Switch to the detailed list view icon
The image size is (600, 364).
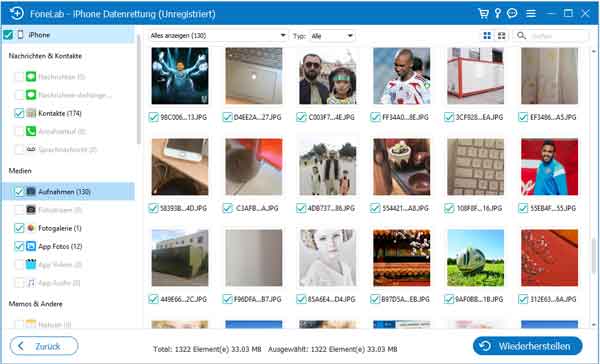tap(501, 36)
